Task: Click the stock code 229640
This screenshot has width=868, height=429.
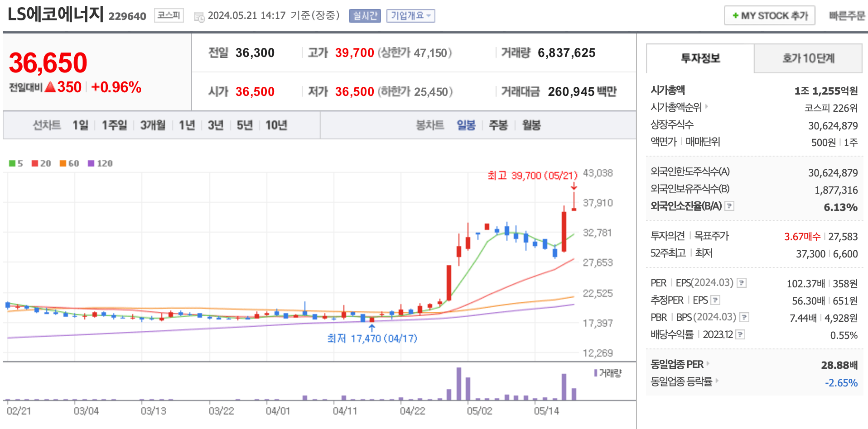Action: pyautogui.click(x=127, y=16)
